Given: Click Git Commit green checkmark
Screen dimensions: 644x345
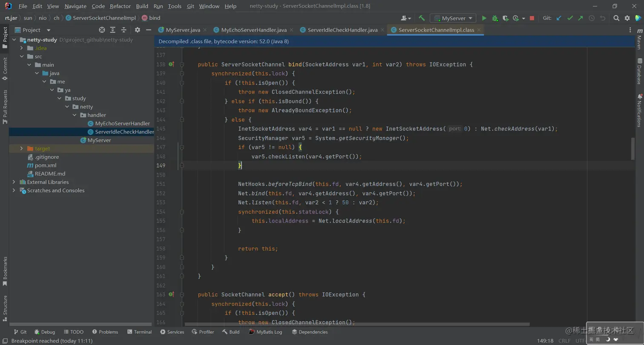Looking at the screenshot, I should (570, 18).
